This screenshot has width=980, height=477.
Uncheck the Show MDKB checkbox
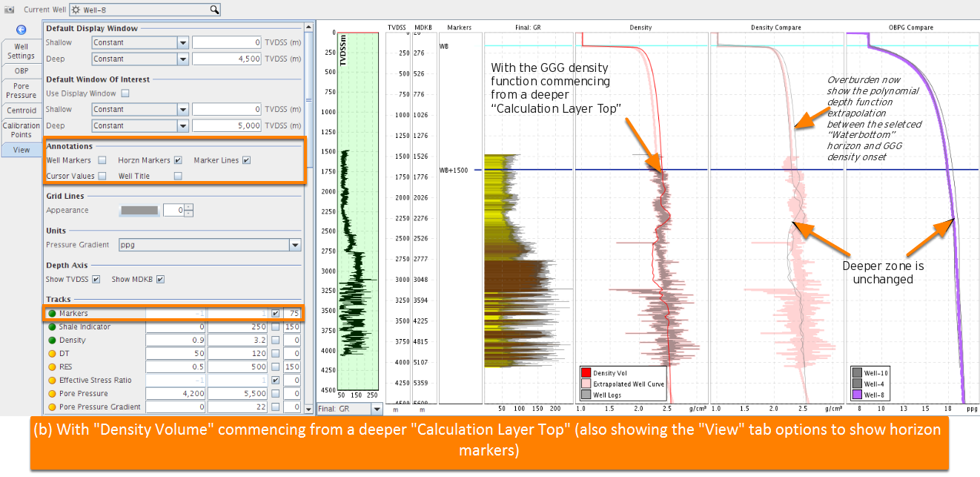point(160,280)
